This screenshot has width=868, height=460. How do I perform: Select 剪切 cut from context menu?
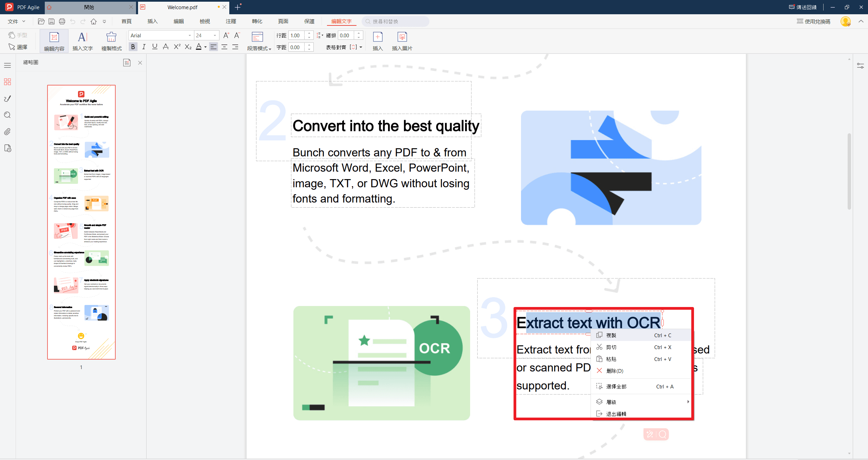642,347
